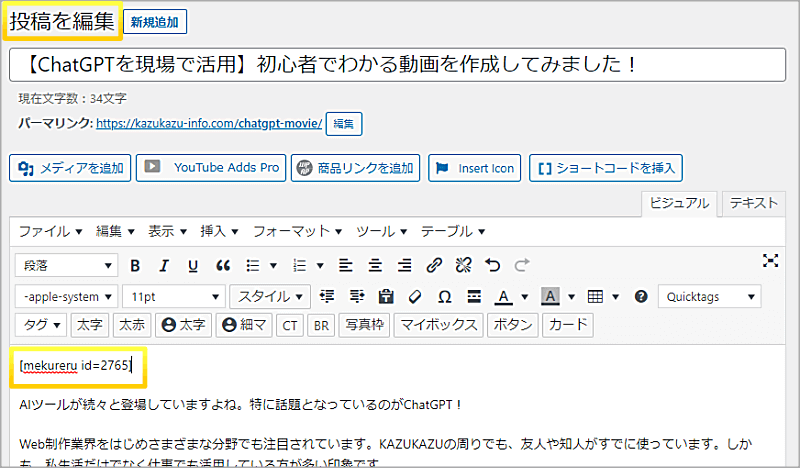Insert a bulleted list
The width and height of the screenshot is (800, 468).
[x=253, y=265]
